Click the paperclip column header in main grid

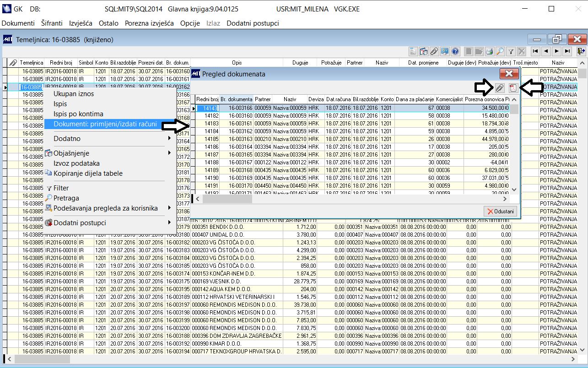tap(13, 62)
